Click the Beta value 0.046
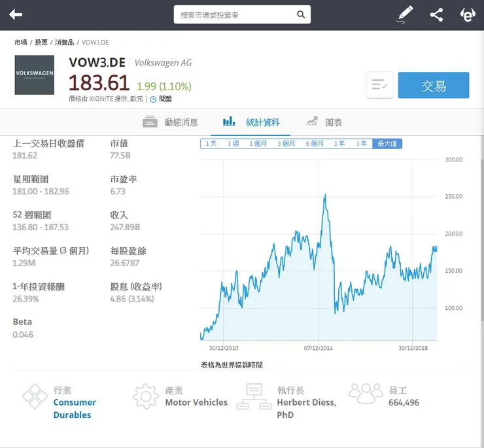The height and width of the screenshot is (448, 484). [x=23, y=334]
